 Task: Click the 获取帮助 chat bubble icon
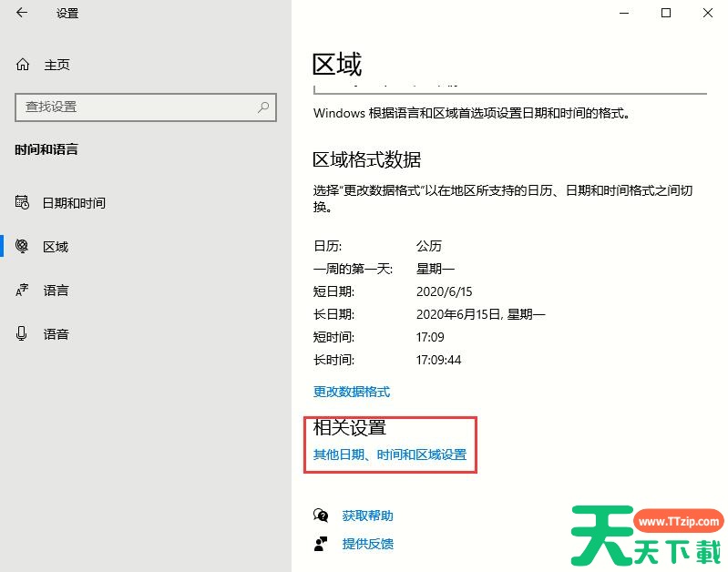click(x=321, y=516)
